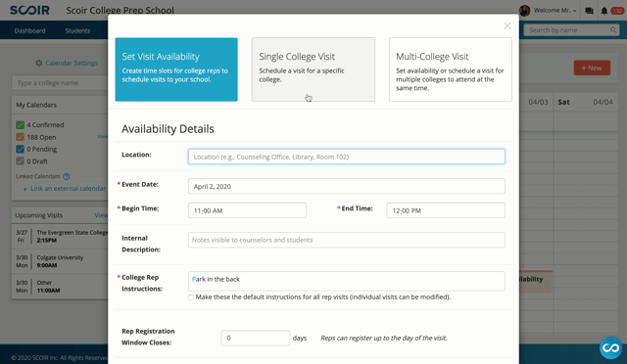Open the notifications bell icon
Viewport: 627px width, 364px height.
604,11
